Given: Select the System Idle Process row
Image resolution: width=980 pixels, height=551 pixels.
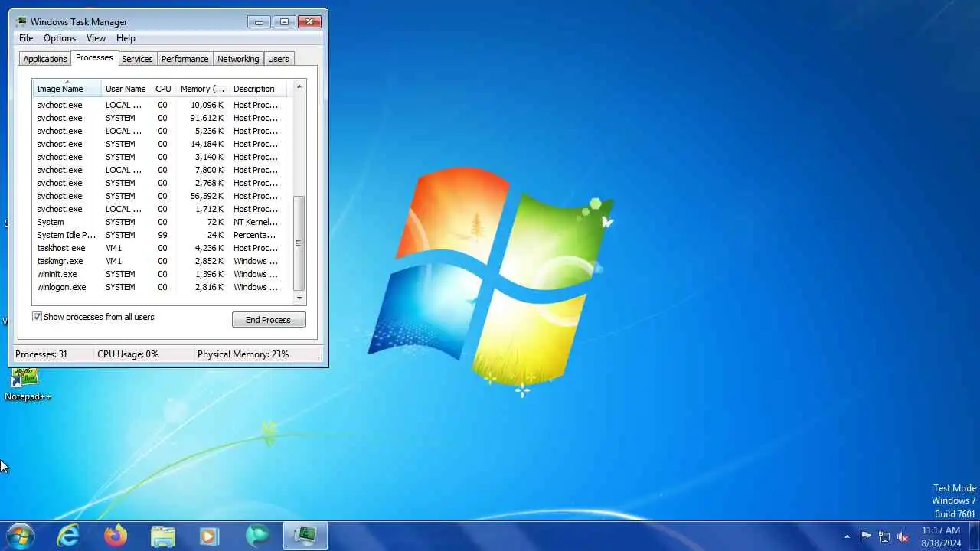Looking at the screenshot, I should click(x=161, y=235).
